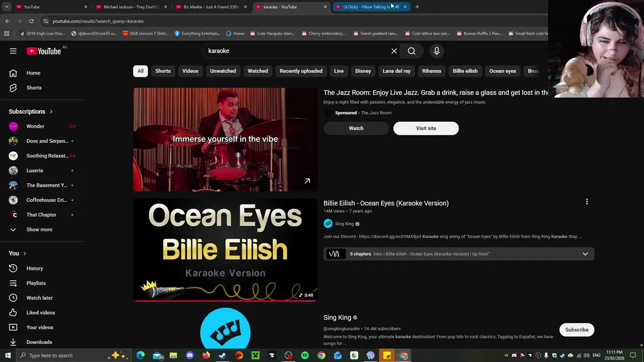Viewport: 644px width, 362px height.
Task: Expand the You section chevron
Action: [24, 253]
